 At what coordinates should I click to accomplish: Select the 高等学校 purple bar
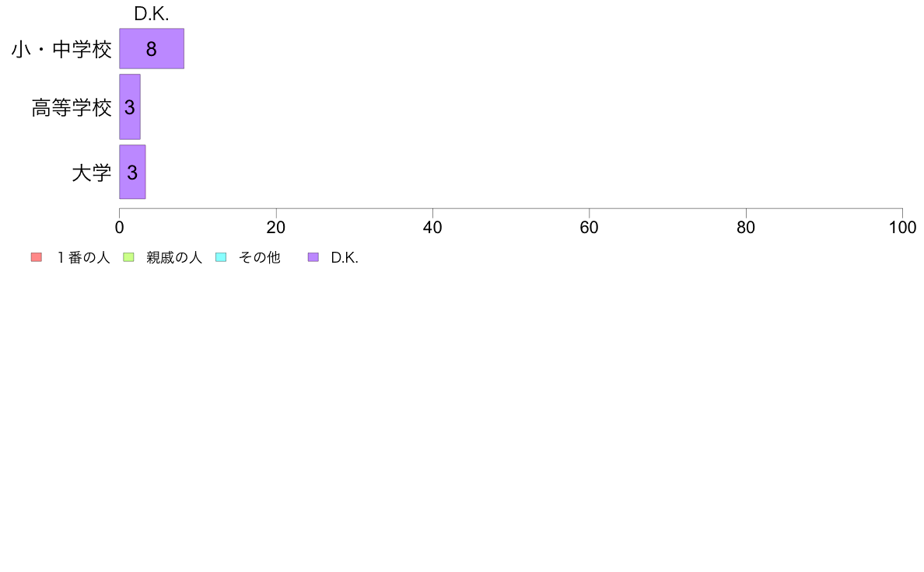[130, 106]
